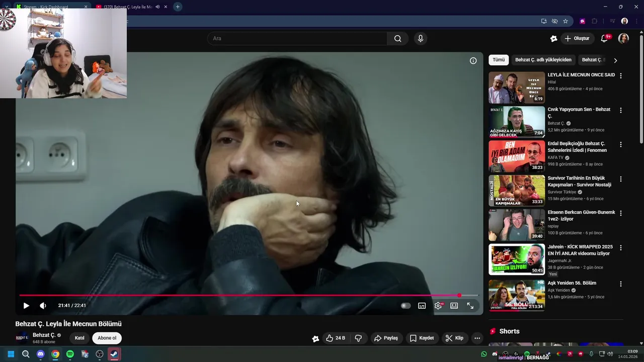Enter fullscreen mode in player

click(470, 306)
